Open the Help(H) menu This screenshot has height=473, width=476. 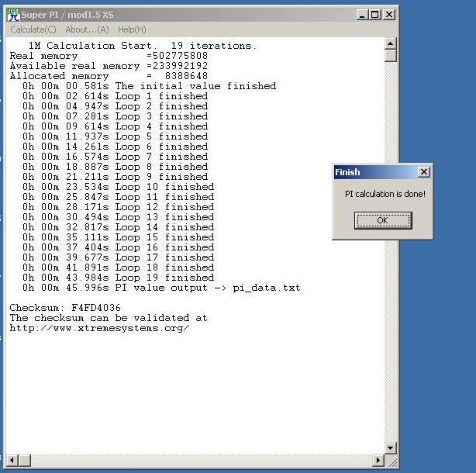pyautogui.click(x=132, y=29)
